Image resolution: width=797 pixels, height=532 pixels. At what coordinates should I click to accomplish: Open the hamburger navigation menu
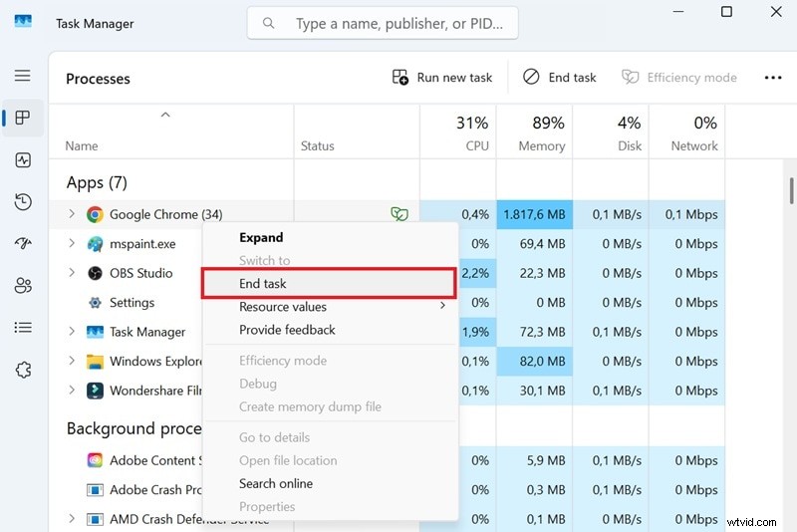pyautogui.click(x=22, y=76)
